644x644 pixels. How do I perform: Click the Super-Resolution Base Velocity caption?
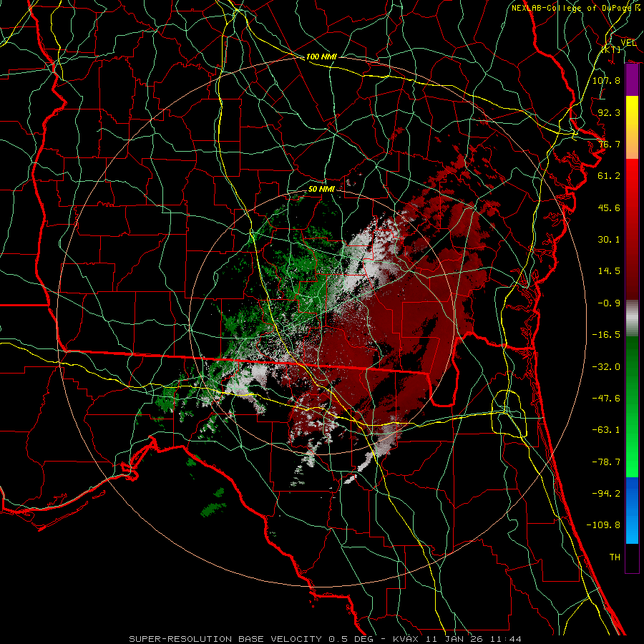click(325, 639)
